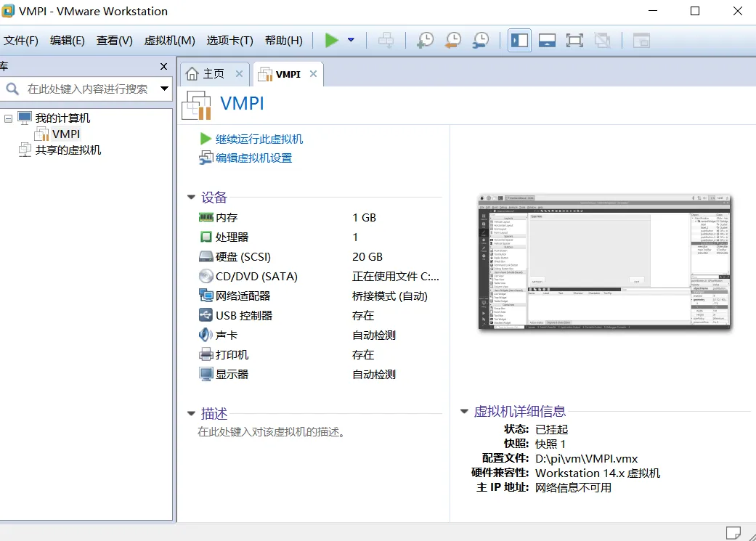Select the 网络适配器 device entry
This screenshot has height=541, width=756.
[243, 296]
